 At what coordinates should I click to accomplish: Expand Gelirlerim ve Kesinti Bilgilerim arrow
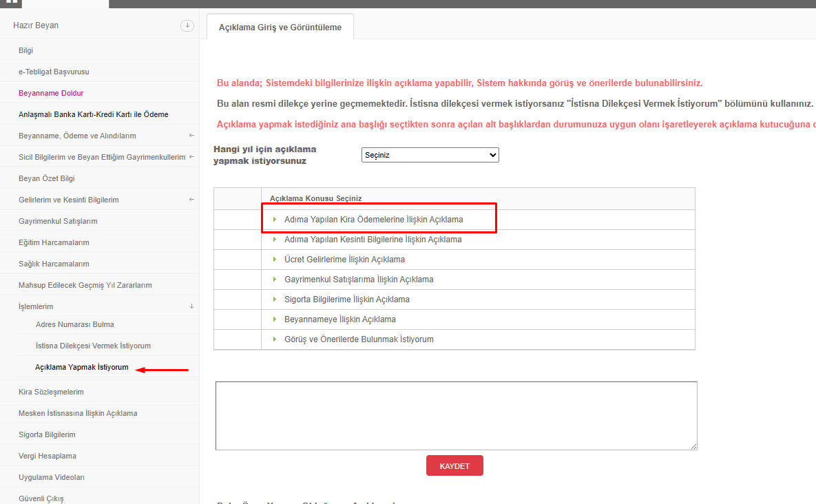tap(191, 199)
